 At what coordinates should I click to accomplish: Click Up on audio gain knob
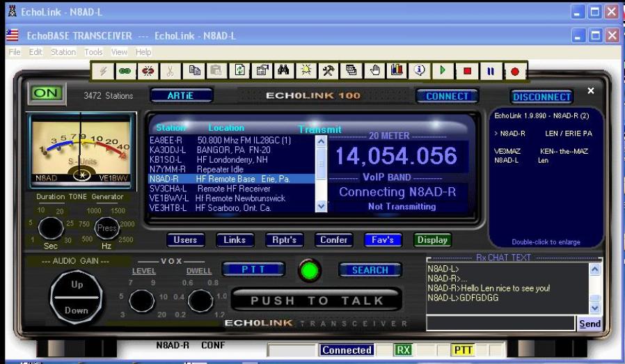coord(77,285)
